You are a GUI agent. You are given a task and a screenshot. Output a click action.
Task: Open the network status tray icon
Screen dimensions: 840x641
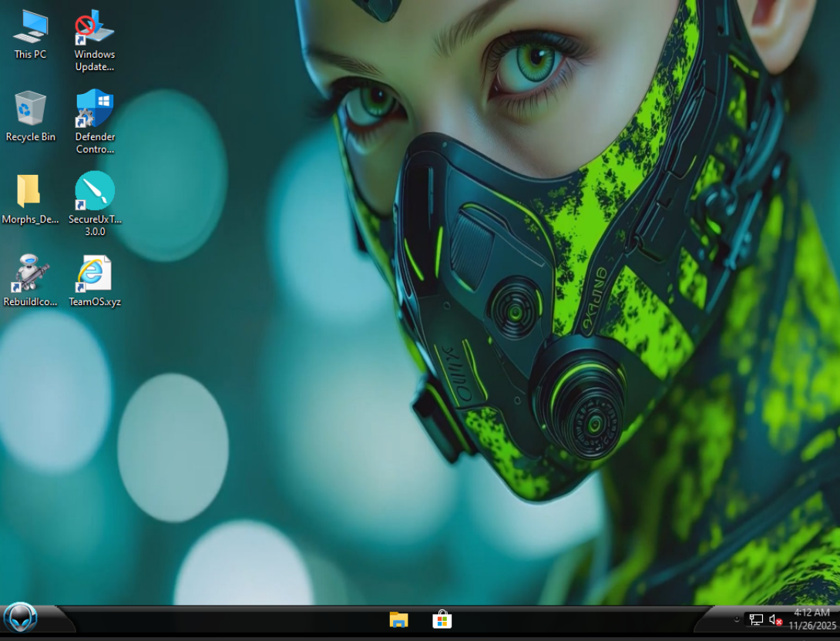point(756,619)
